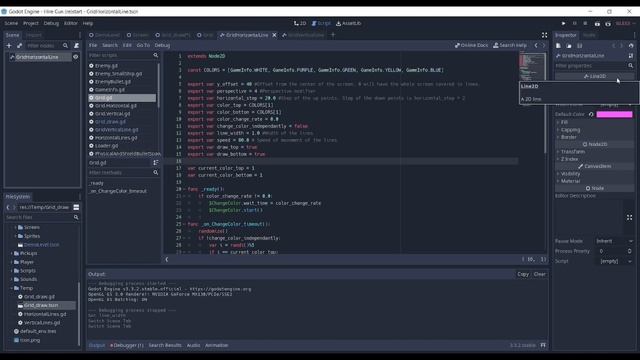The image size is (640, 360).
Task: Play a custom scene
Action: tap(608, 24)
